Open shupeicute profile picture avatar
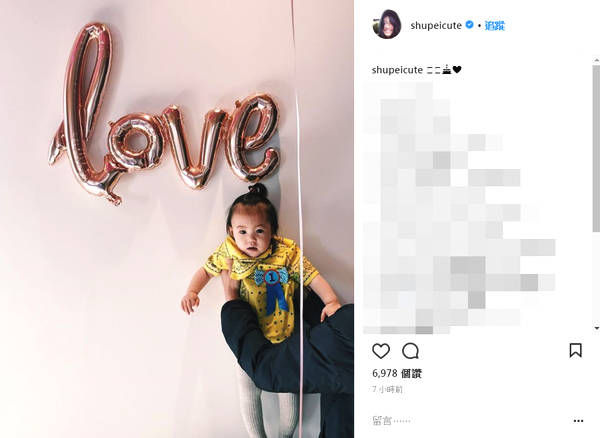 [x=387, y=24]
